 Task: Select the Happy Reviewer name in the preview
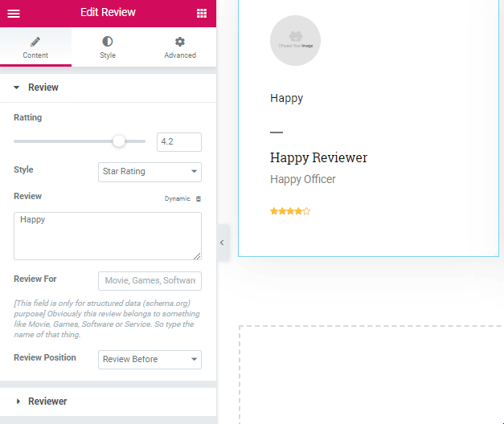(x=318, y=157)
